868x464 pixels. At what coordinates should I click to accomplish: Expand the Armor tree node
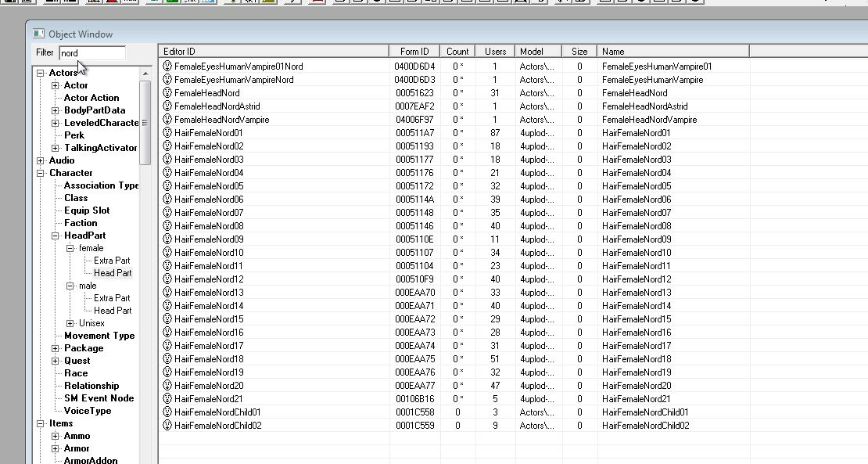(56, 448)
